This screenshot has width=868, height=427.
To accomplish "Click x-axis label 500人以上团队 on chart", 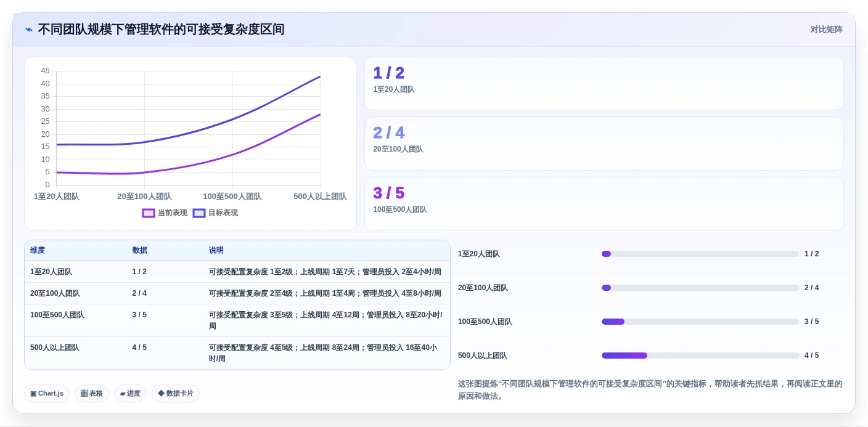I will pos(320,197).
